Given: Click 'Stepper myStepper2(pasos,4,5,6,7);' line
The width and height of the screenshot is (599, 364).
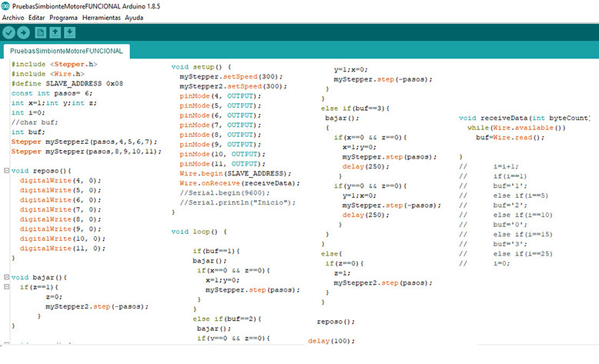Looking at the screenshot, I should point(84,142).
